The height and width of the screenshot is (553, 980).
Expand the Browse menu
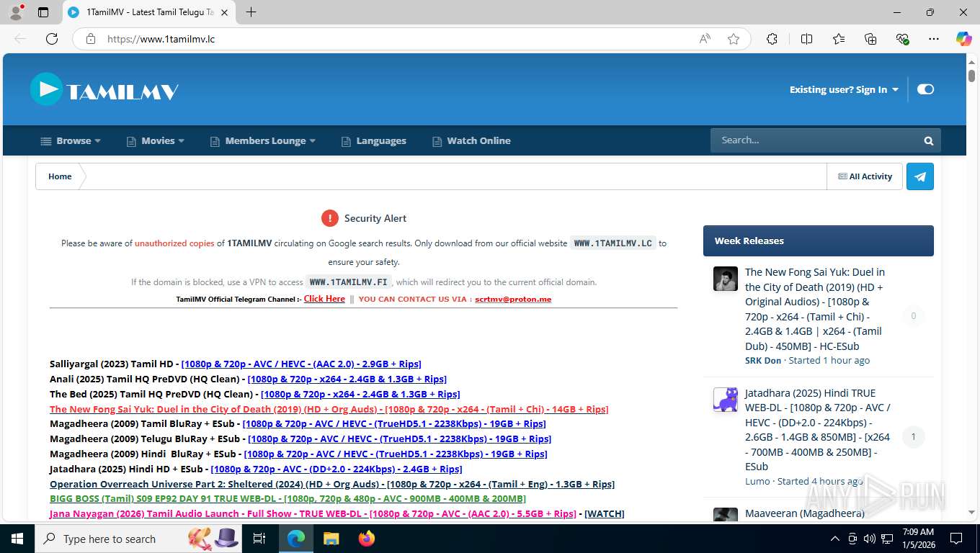(71, 141)
